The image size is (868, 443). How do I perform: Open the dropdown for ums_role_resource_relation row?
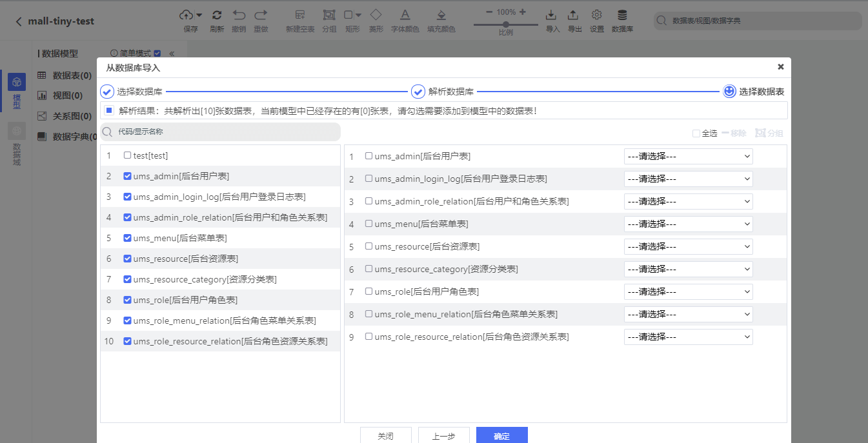[688, 337]
